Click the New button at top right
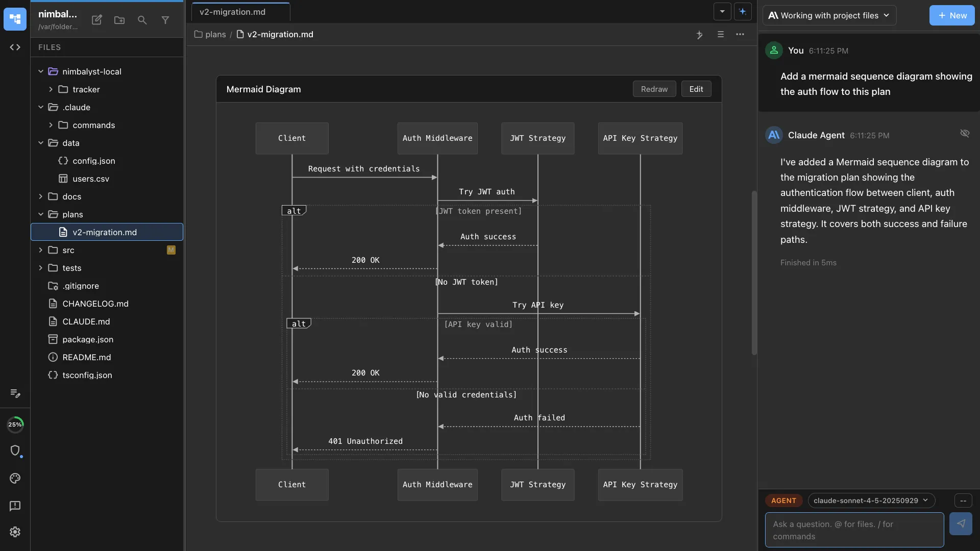 click(952, 15)
